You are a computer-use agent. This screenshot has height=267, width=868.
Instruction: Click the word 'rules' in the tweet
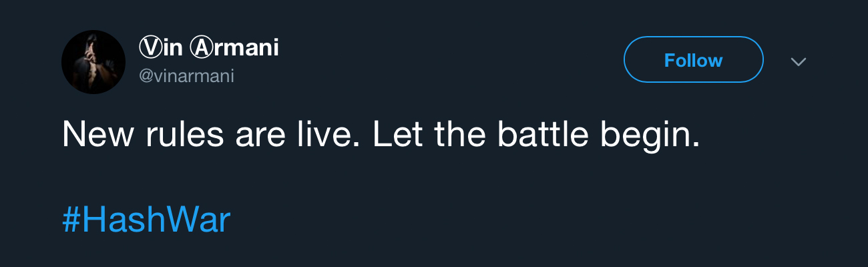(x=185, y=135)
